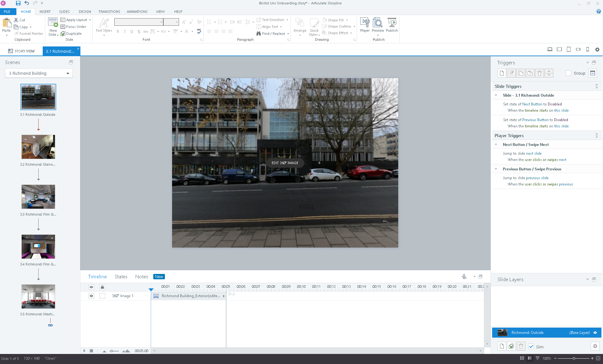
Task: Open the States tab in timeline panel
Action: (121, 276)
